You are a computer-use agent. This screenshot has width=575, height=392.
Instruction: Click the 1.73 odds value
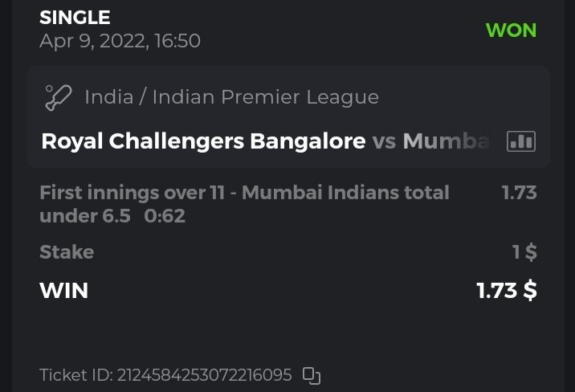(519, 193)
